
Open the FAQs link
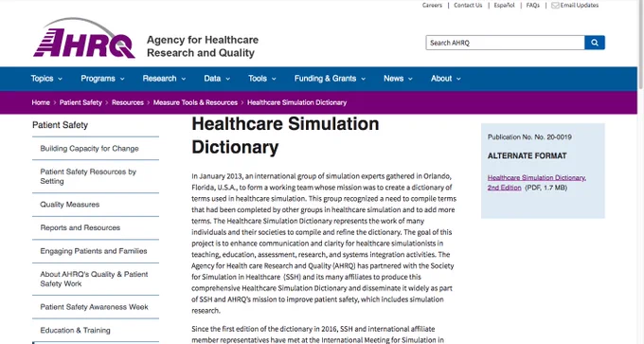pyautogui.click(x=532, y=6)
